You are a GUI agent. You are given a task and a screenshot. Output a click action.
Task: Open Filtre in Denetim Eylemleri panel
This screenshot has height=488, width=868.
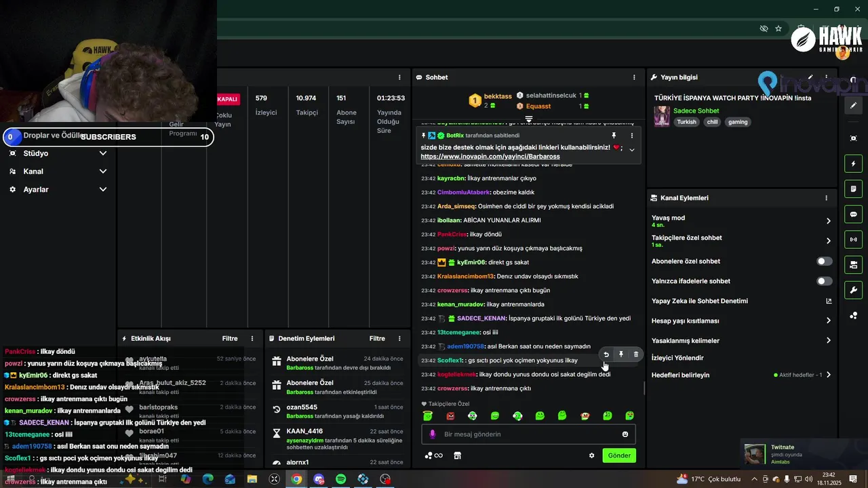(x=377, y=338)
